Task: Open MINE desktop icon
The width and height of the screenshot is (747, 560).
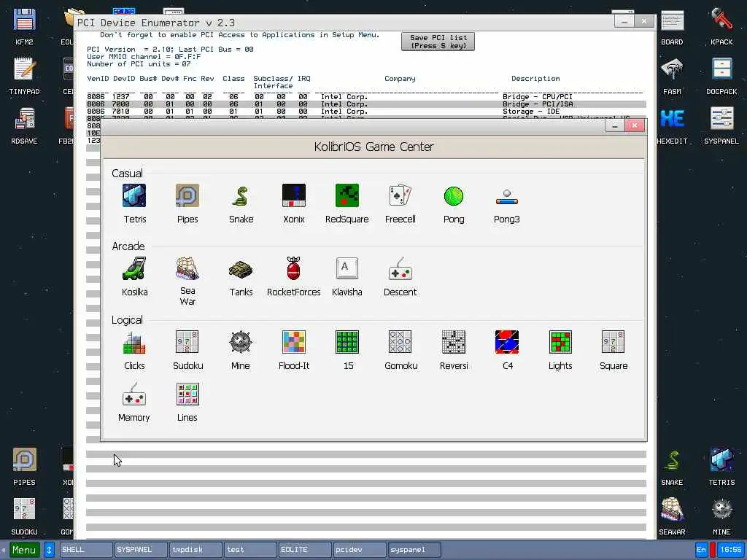Action: point(721,516)
